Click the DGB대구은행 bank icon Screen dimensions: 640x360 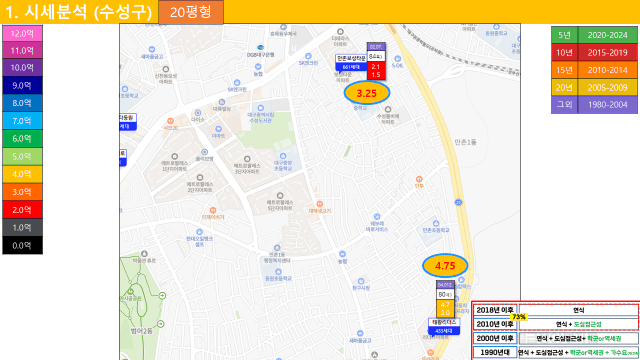(260, 48)
